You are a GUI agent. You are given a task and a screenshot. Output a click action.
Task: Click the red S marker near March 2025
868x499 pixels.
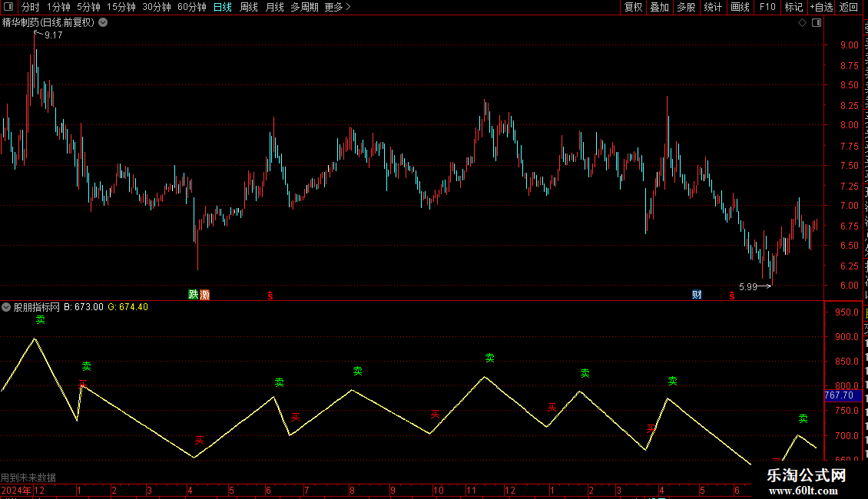coord(732,296)
